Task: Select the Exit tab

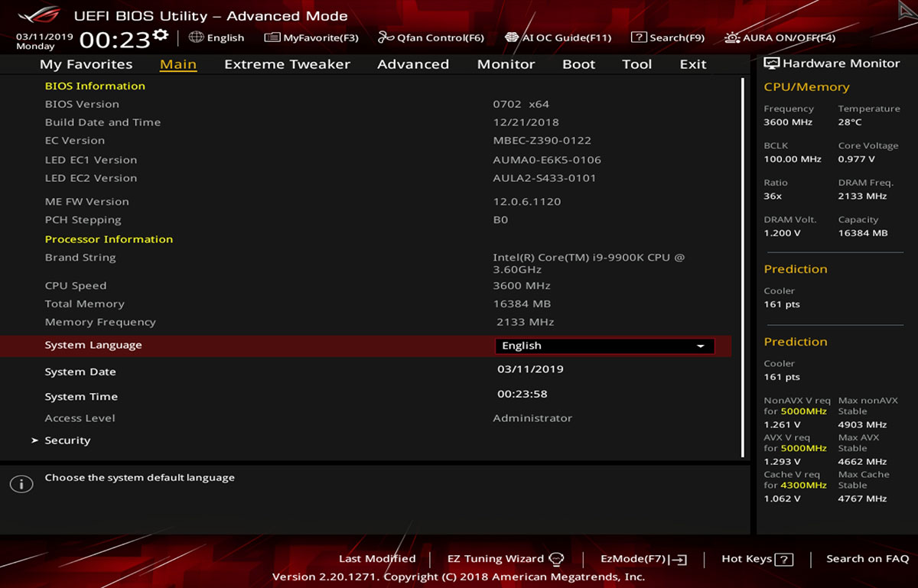Action: point(693,64)
